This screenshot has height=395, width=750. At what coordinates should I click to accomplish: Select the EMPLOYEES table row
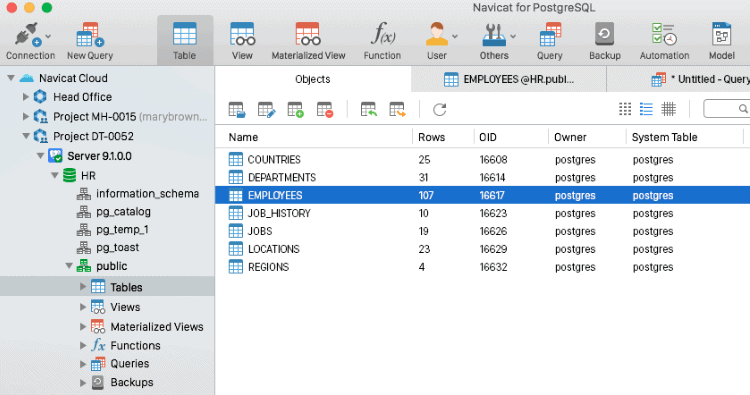pos(483,195)
